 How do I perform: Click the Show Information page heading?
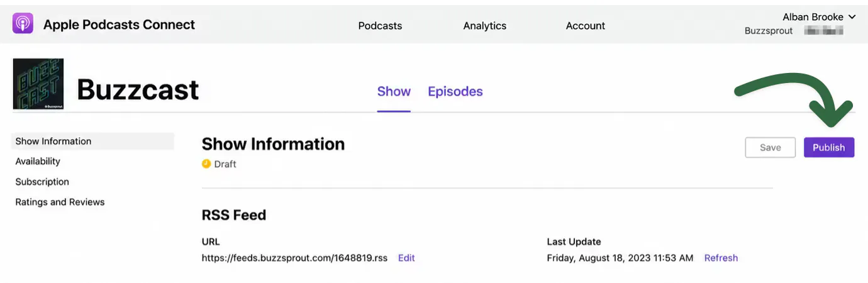273,144
